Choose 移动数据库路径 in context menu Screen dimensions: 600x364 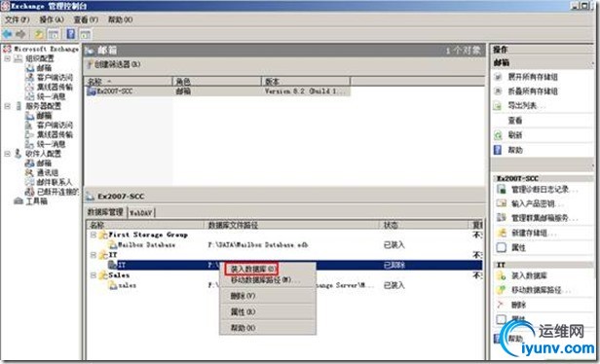pyautogui.click(x=267, y=280)
